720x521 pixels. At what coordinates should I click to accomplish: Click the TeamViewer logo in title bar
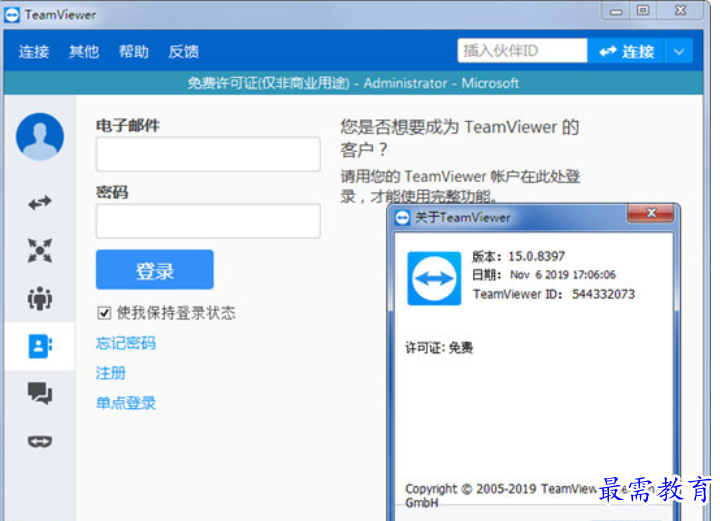[x=11, y=15]
